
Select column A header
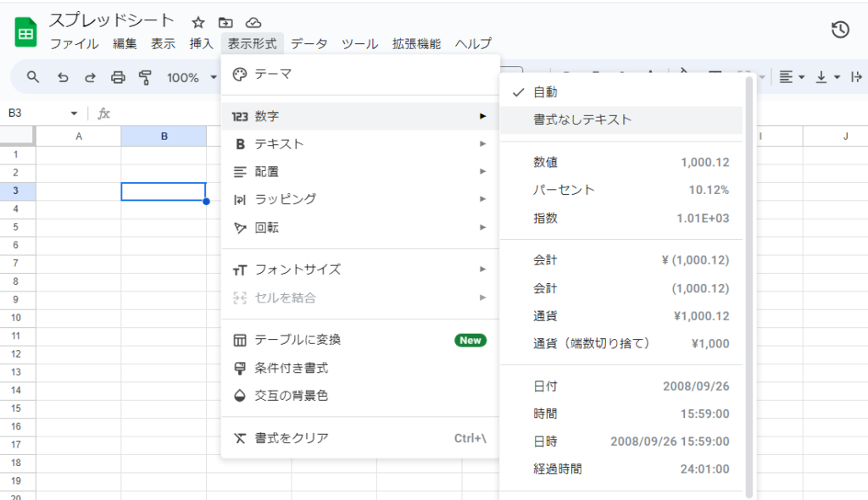click(79, 136)
